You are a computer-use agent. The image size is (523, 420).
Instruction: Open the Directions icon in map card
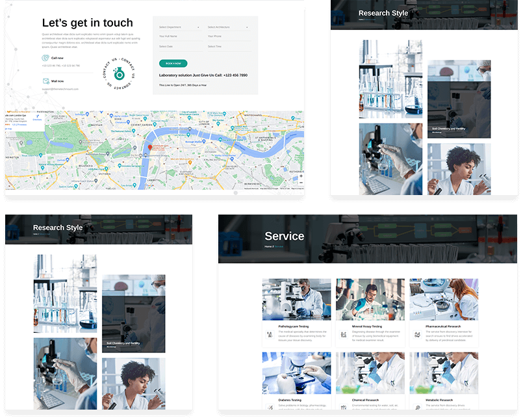[x=38, y=118]
